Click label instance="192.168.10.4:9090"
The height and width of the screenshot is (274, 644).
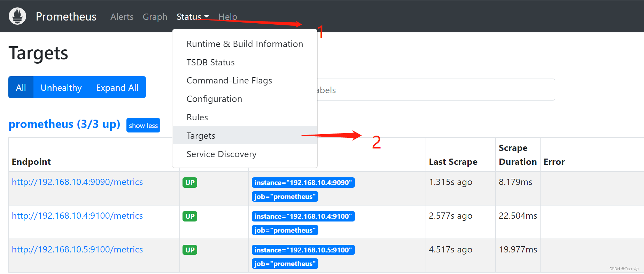[303, 183]
